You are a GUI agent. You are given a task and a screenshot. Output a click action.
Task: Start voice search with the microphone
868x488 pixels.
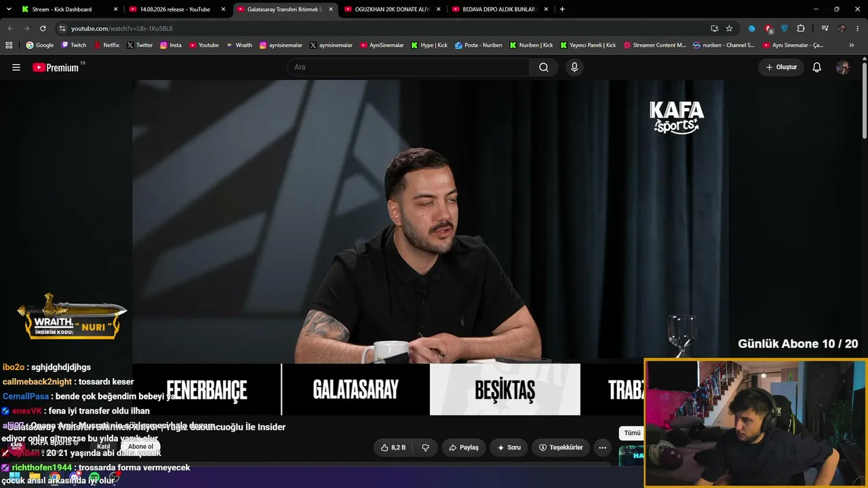click(x=574, y=67)
